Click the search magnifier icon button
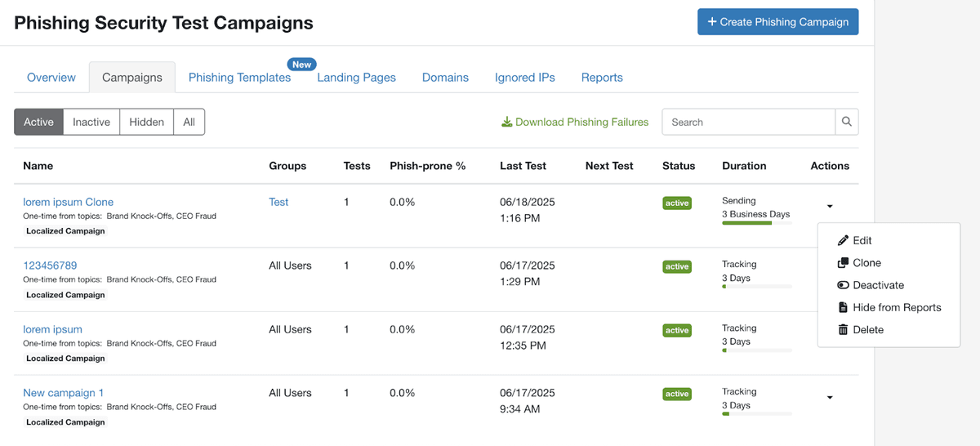Image resolution: width=980 pixels, height=446 pixels. pyautogui.click(x=847, y=122)
